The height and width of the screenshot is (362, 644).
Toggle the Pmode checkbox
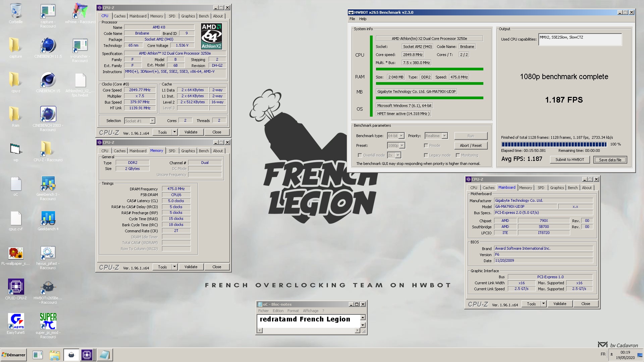pyautogui.click(x=426, y=145)
